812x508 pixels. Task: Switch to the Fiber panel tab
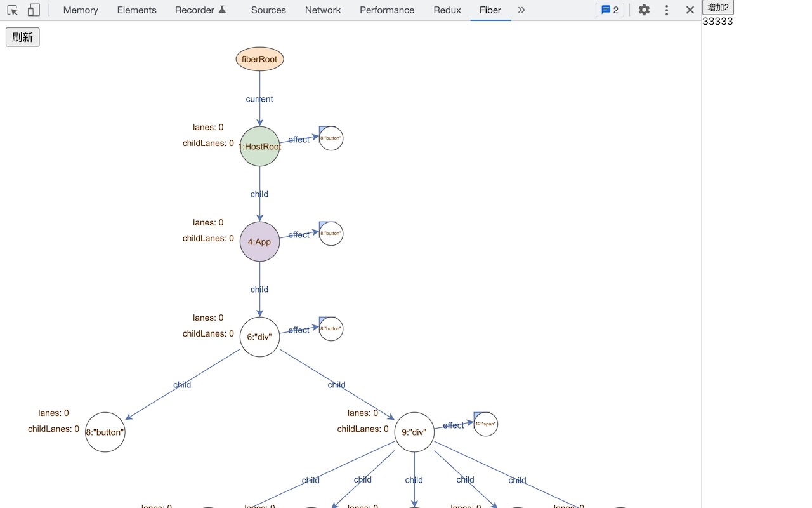click(490, 10)
